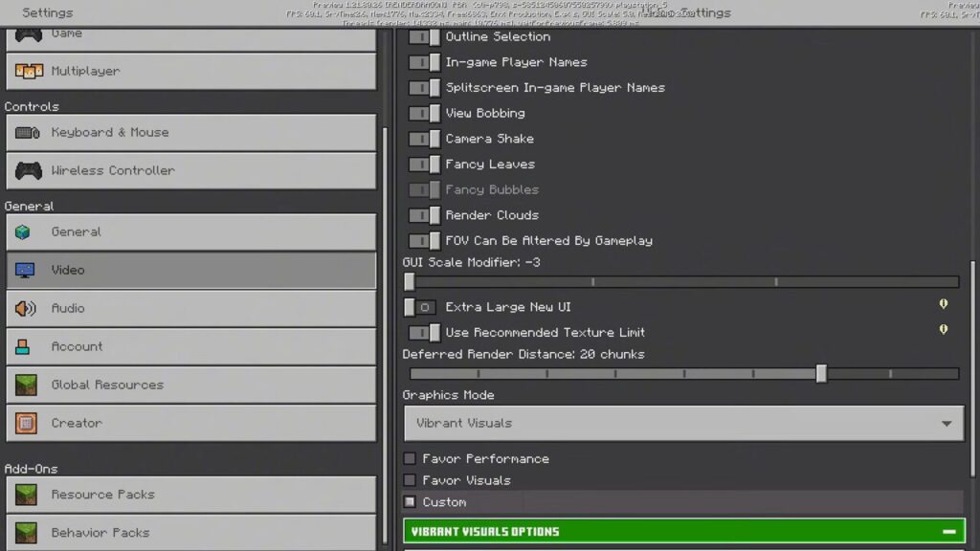Image resolution: width=980 pixels, height=551 pixels.
Task: Click the grass block icon beside Global Resources
Action: tap(26, 385)
